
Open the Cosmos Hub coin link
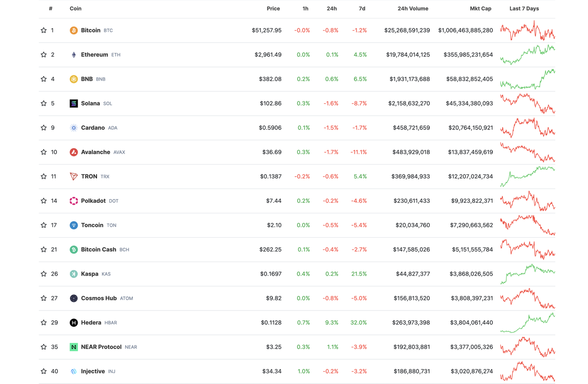pyautogui.click(x=99, y=298)
